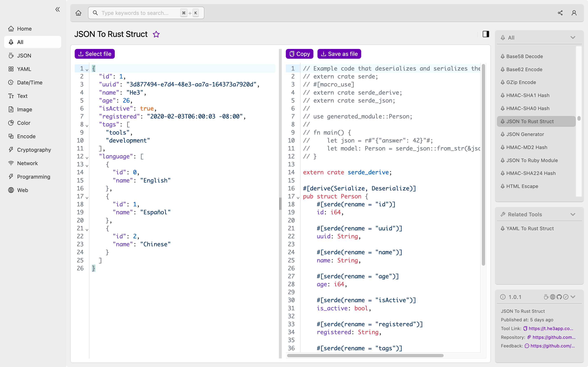Toggle the collapse sidebar arrow button

point(58,9)
